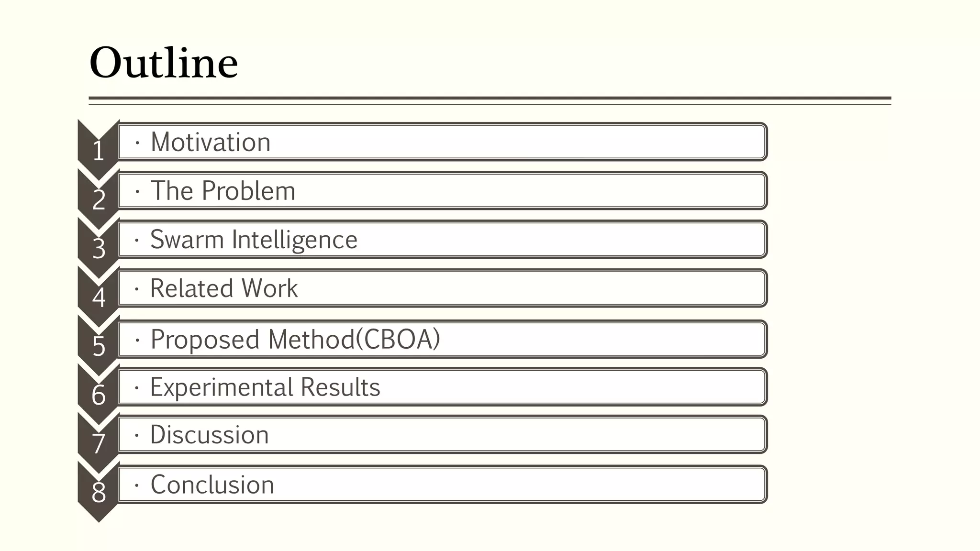The image size is (980, 551).
Task: Select the Conclusion outline item
Action: coord(443,484)
